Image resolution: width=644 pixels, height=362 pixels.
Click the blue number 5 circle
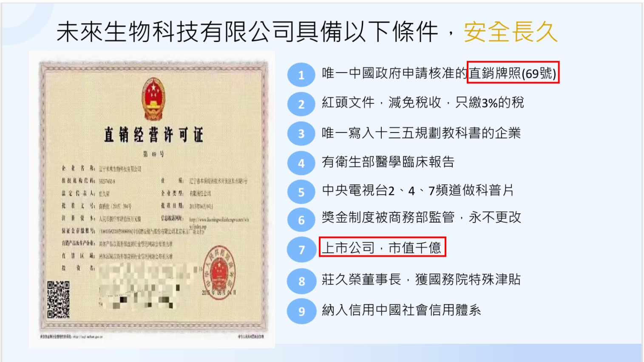pos(301,192)
